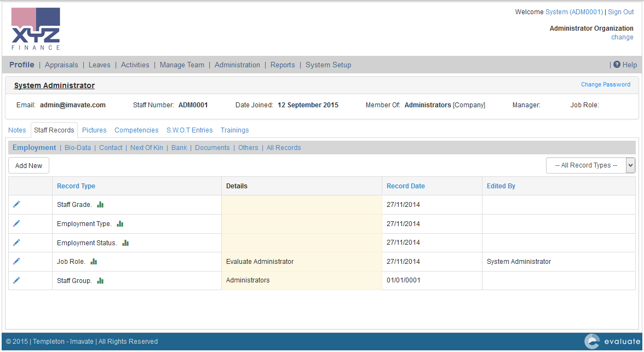Open the Administration menu
The height and width of the screenshot is (352, 644).
(237, 65)
